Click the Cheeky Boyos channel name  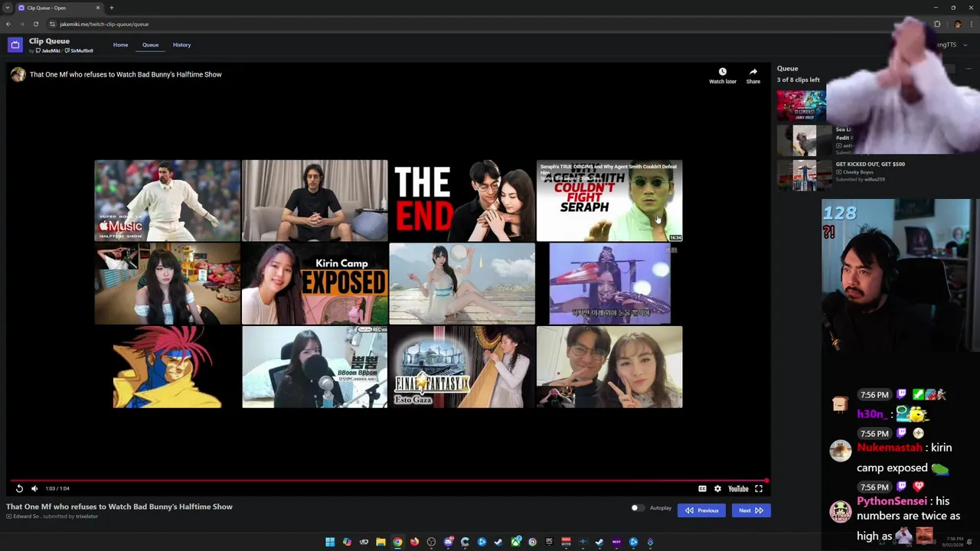pos(859,172)
